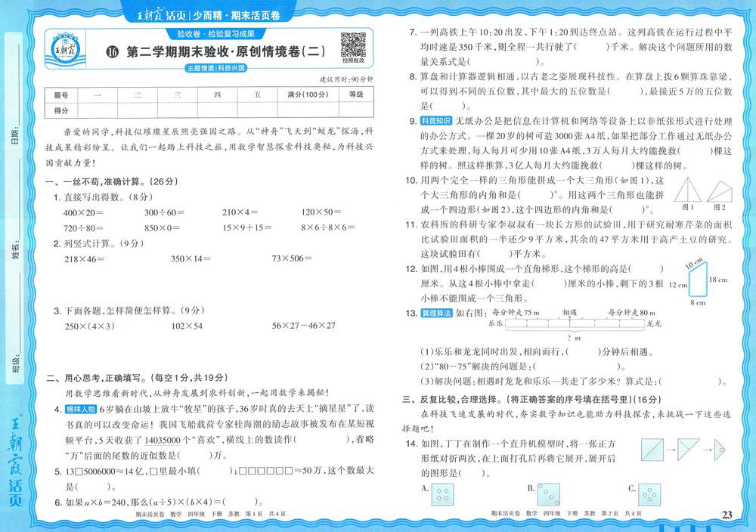Select the blue 算理算法 tag
The height and width of the screenshot is (532, 756).
436,313
